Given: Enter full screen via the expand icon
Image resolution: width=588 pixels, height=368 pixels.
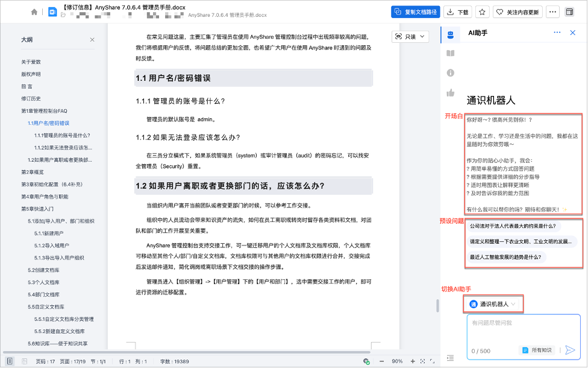Looking at the screenshot, I should point(432,361).
